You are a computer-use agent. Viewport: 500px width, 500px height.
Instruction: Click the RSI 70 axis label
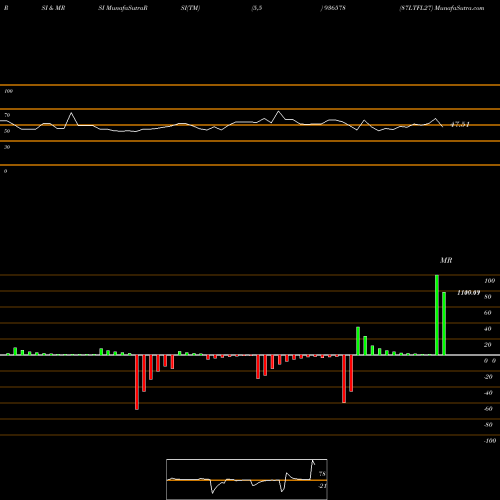coord(7,115)
